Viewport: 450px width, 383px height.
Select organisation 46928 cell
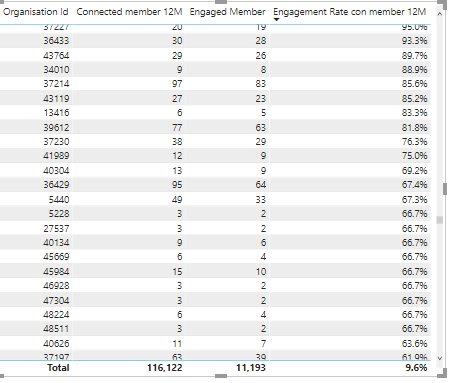56,286
